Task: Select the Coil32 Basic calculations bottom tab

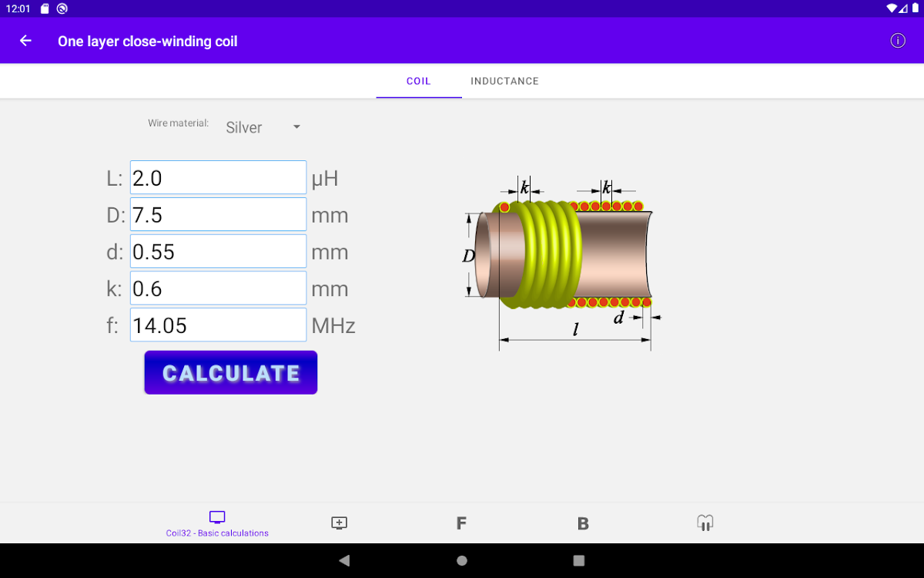Action: [x=217, y=523]
